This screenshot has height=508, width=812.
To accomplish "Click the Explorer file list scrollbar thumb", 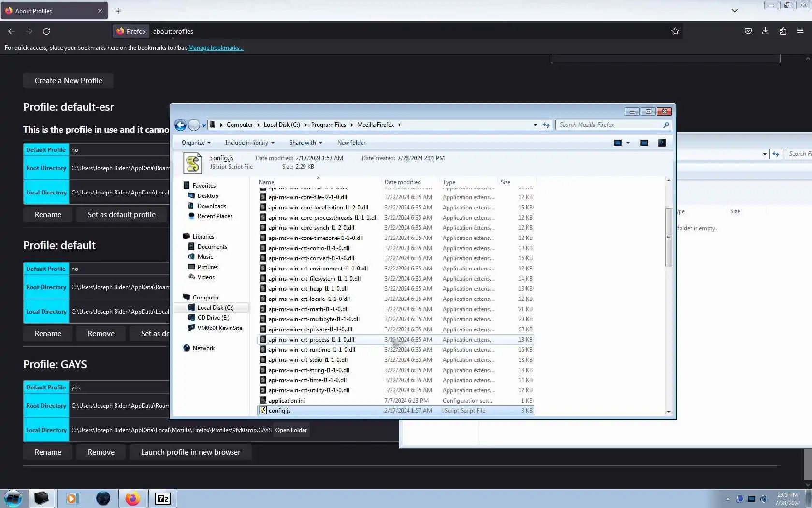I will (668, 238).
